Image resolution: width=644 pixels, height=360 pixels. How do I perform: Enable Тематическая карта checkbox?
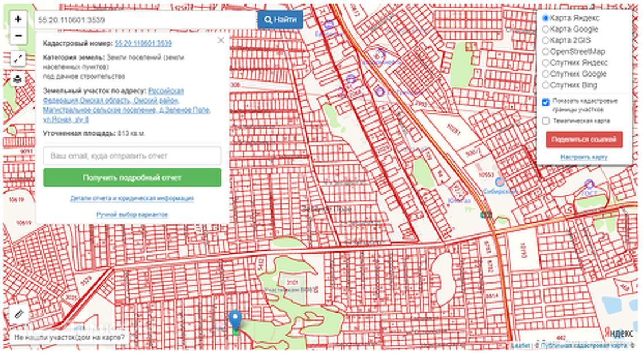point(546,121)
